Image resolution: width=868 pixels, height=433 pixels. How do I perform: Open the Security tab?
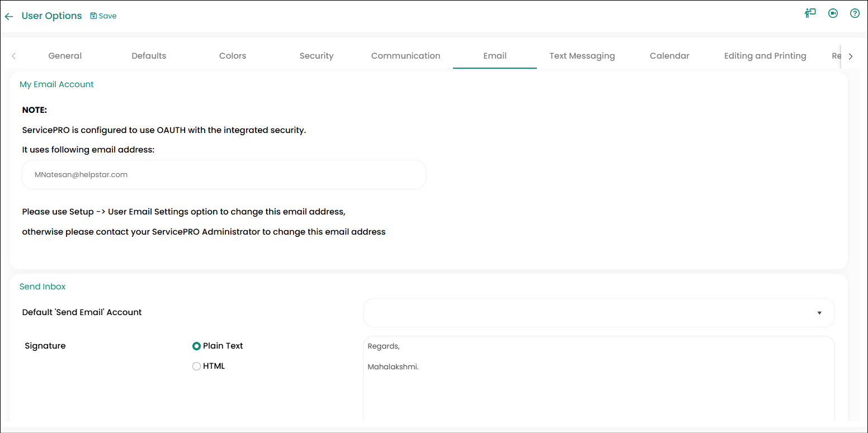click(317, 56)
